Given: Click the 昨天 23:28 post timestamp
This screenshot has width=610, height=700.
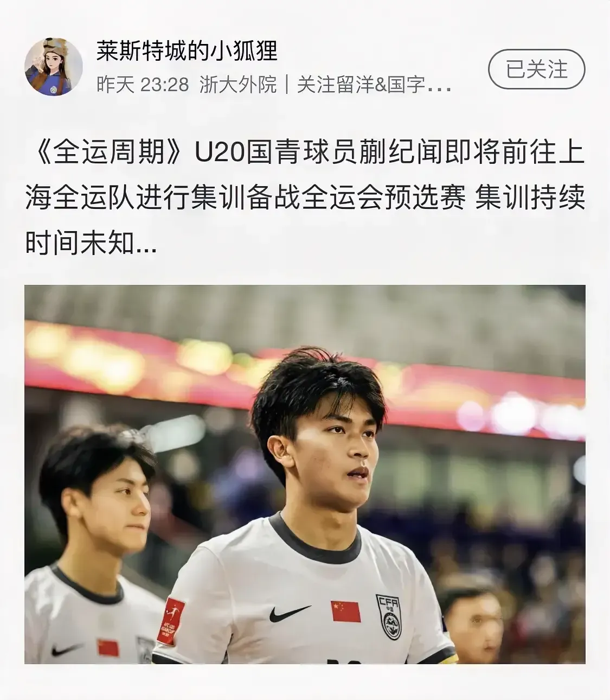Looking at the screenshot, I should tap(143, 85).
